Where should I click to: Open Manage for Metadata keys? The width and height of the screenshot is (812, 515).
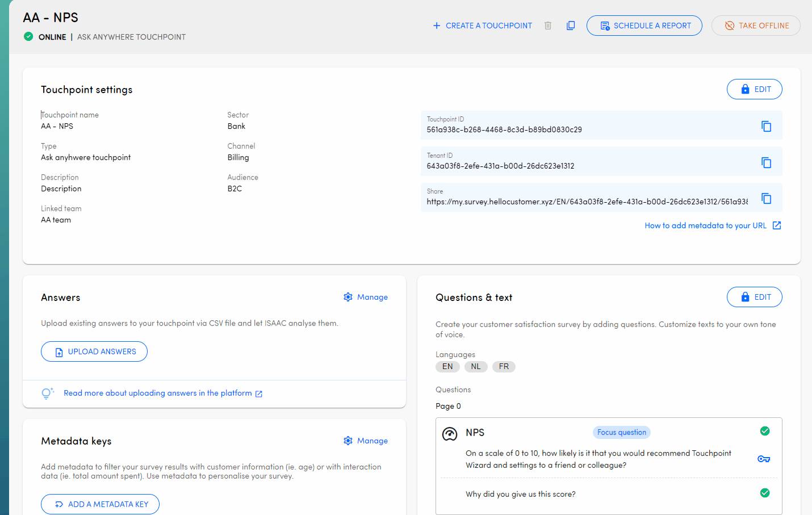[366, 441]
